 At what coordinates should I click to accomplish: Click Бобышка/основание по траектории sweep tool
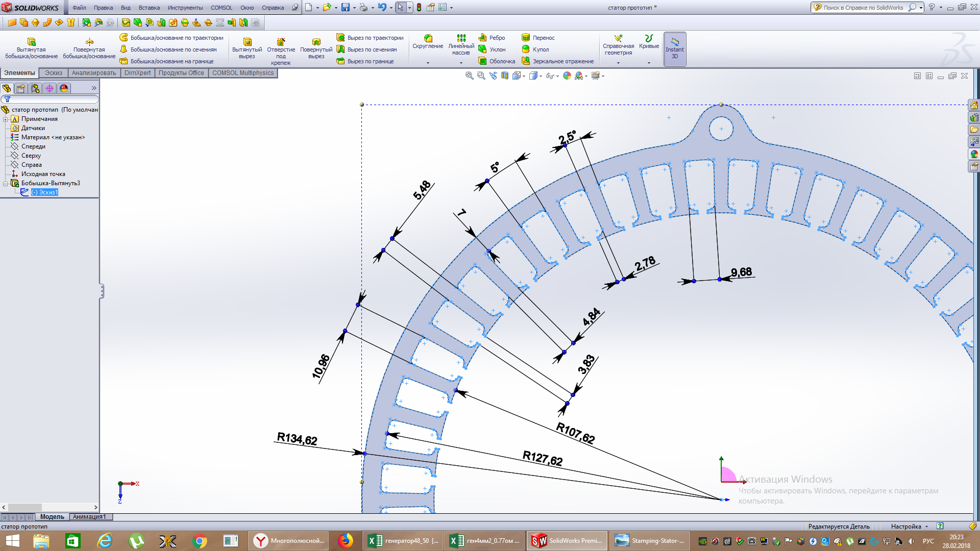point(171,38)
